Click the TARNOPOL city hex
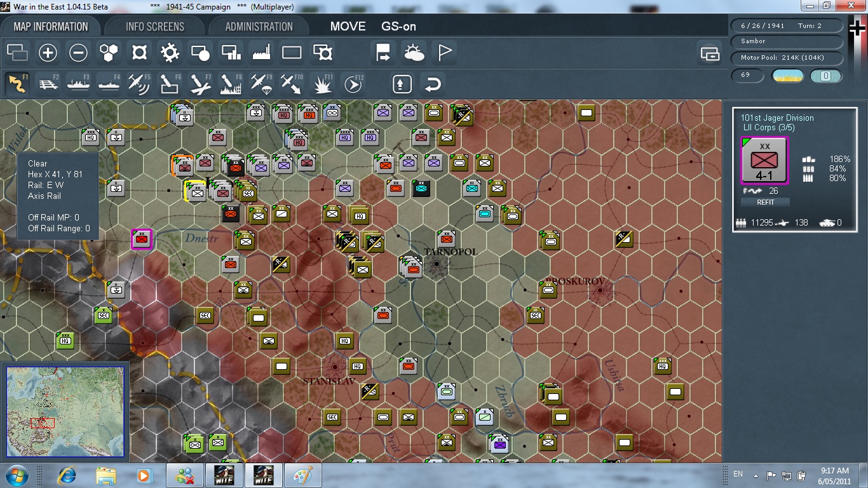Screen dimensions: 868x488 pos(438,266)
